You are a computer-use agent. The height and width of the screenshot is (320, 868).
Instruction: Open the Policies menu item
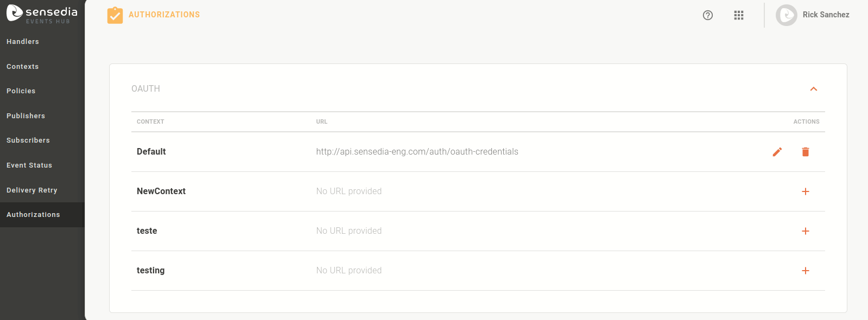click(x=42, y=91)
